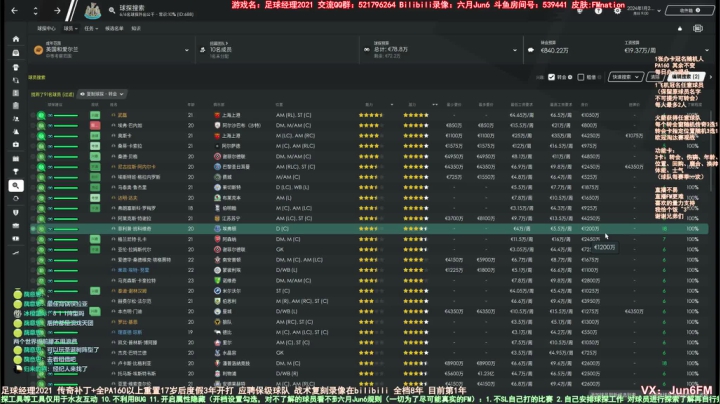
Task: Expand the scouting budget €78.8万 dropdown arrow
Action: pos(514,50)
